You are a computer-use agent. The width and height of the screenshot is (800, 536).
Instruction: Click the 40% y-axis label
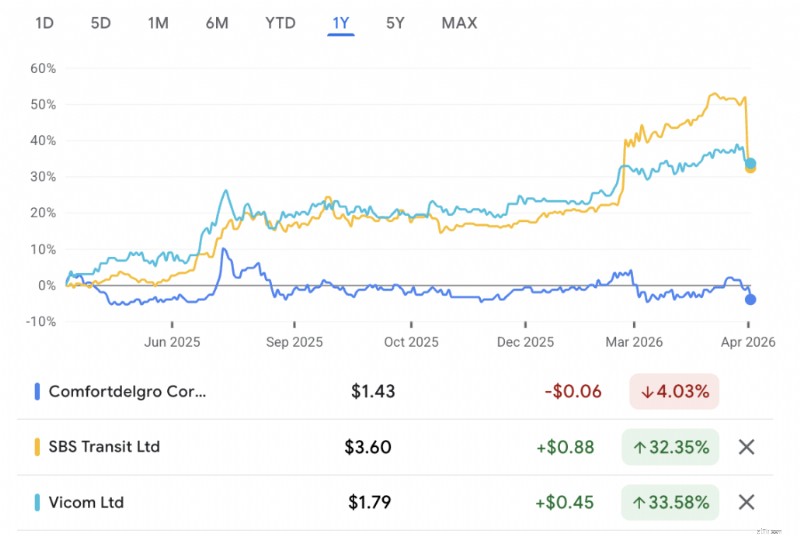(x=43, y=140)
